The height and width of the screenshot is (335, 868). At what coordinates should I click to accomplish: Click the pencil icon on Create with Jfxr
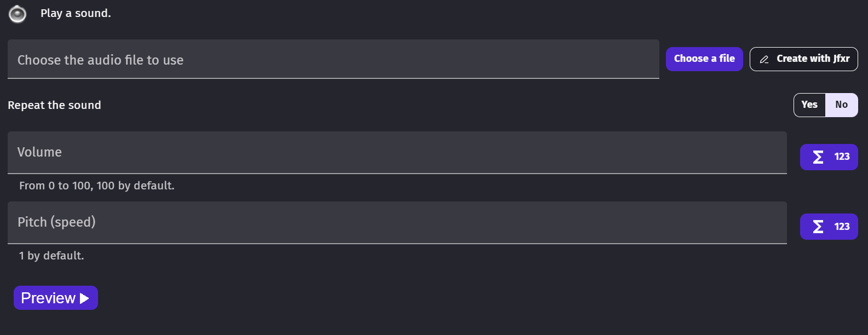[x=764, y=59]
